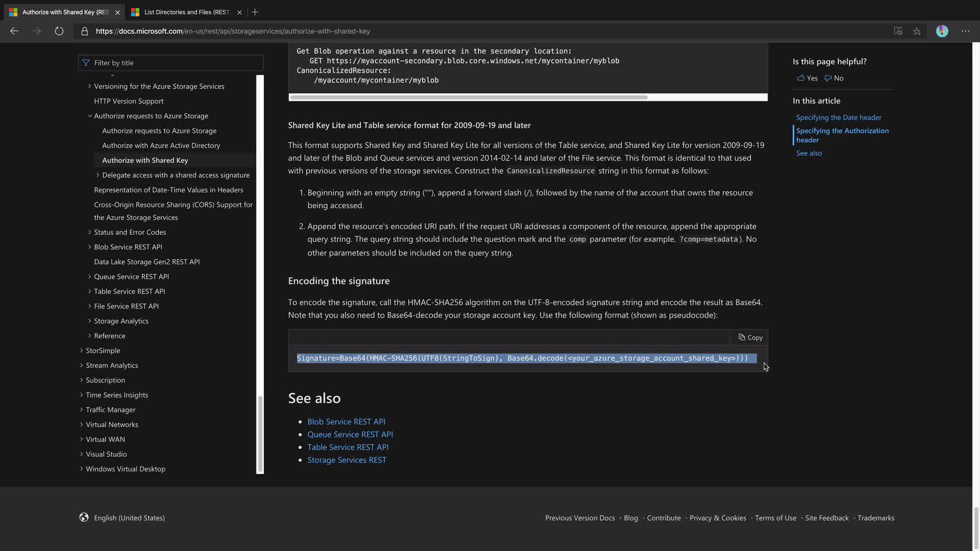Open the immersive reader icon
Image resolution: width=980 pixels, height=551 pixels.
898,31
